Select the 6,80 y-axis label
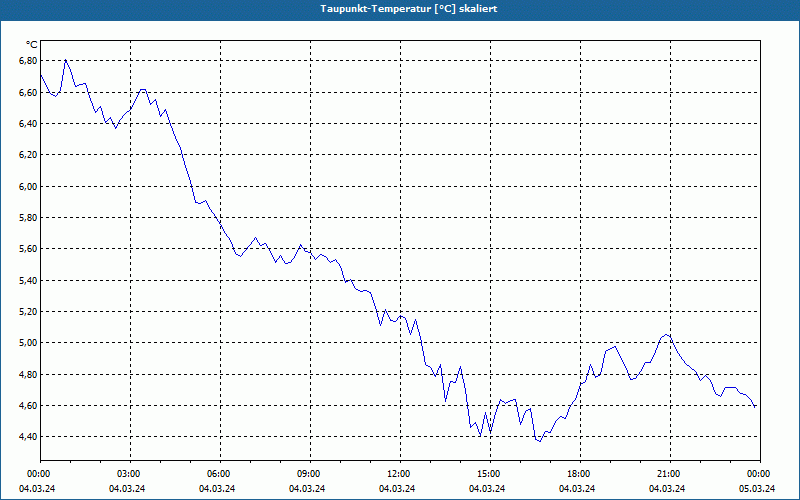Image resolution: width=800 pixels, height=500 pixels. click(x=28, y=61)
